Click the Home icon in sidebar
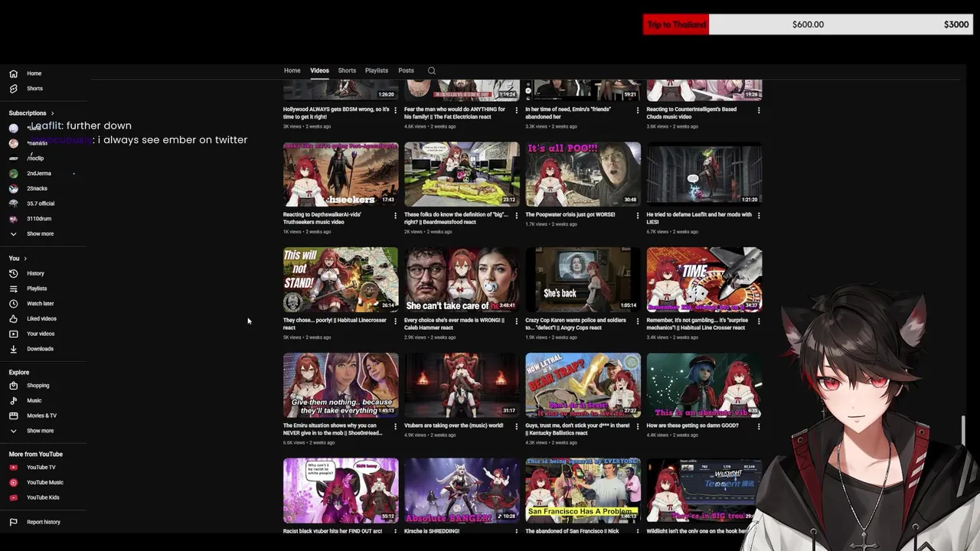 tap(13, 73)
